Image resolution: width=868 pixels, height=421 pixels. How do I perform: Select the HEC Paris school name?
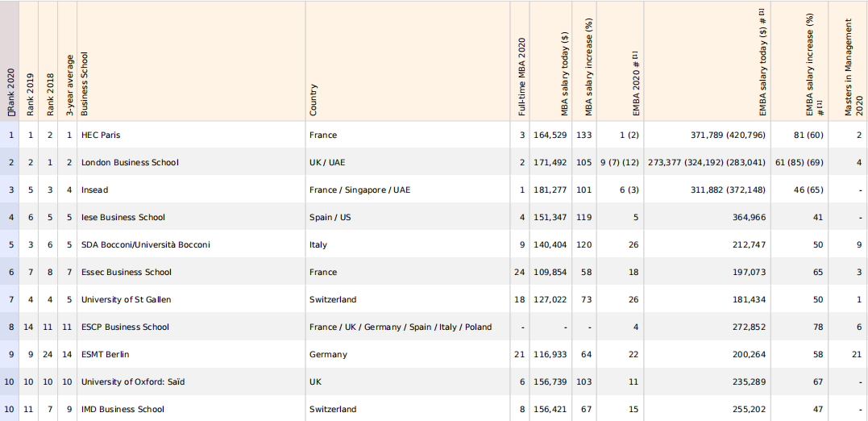101,135
